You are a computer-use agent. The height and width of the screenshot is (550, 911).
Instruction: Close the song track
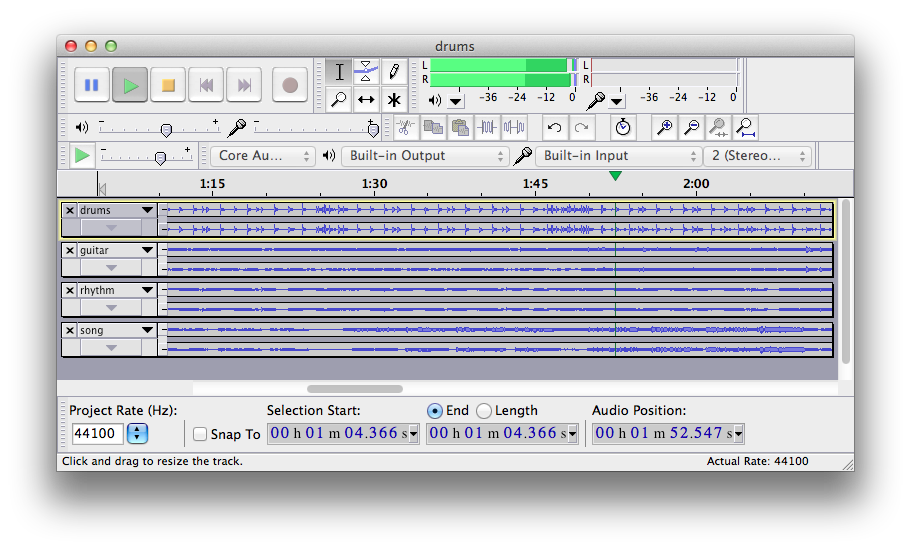(x=70, y=330)
